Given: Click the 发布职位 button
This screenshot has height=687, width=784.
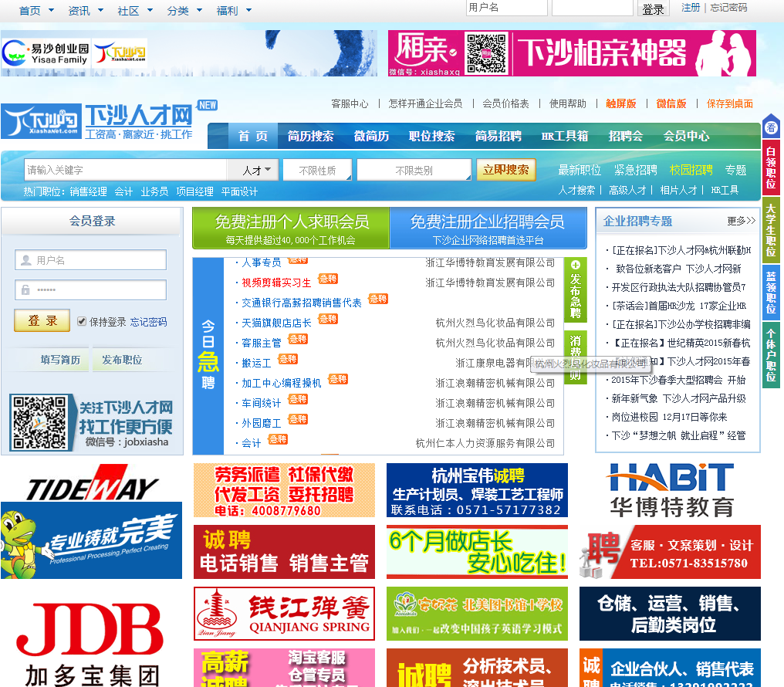Looking at the screenshot, I should (x=122, y=360).
